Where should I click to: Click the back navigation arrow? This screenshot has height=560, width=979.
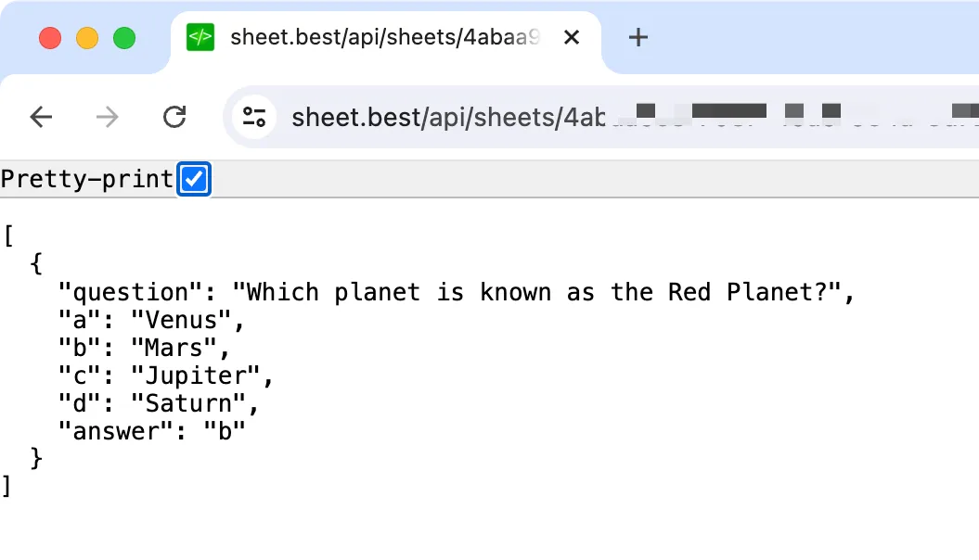42,117
